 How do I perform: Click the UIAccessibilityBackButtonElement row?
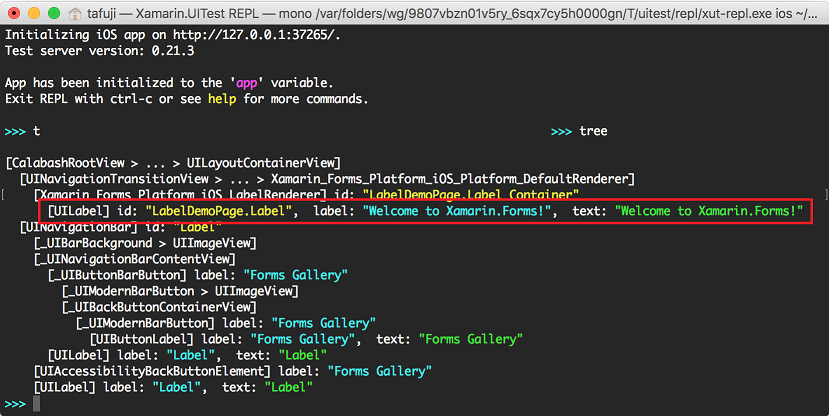click(x=233, y=371)
